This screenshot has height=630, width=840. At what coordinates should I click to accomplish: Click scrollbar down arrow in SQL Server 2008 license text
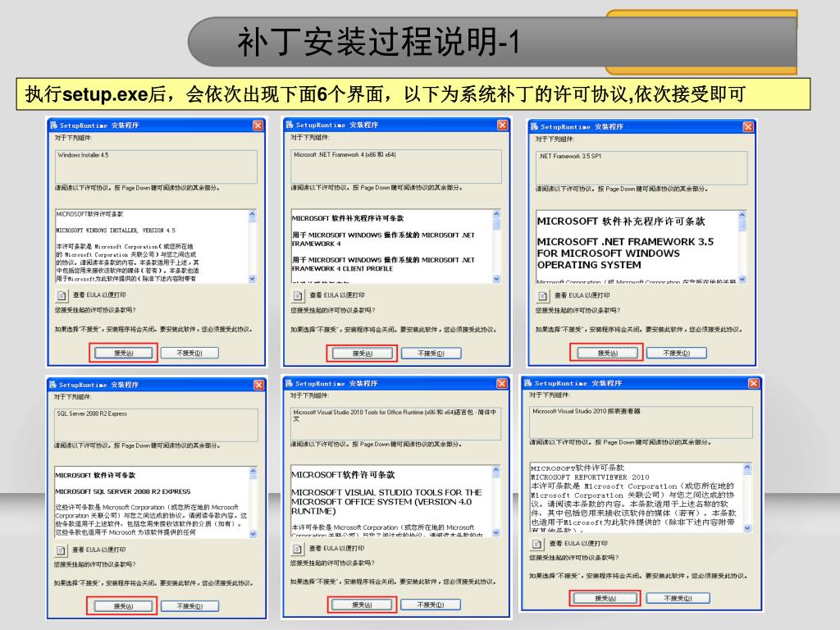253,533
